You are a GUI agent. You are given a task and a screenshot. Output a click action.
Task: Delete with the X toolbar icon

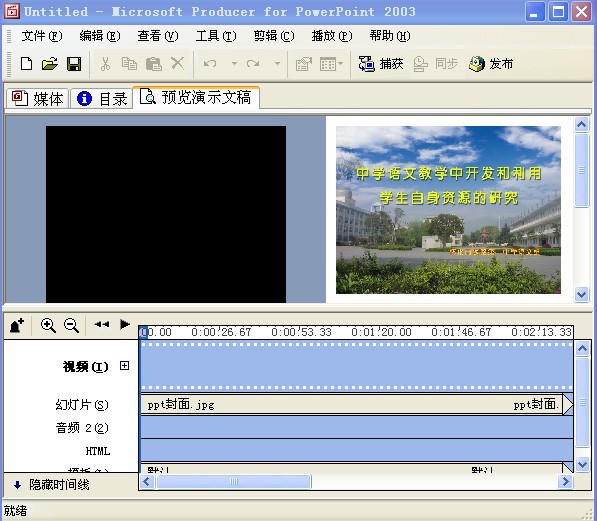(177, 63)
